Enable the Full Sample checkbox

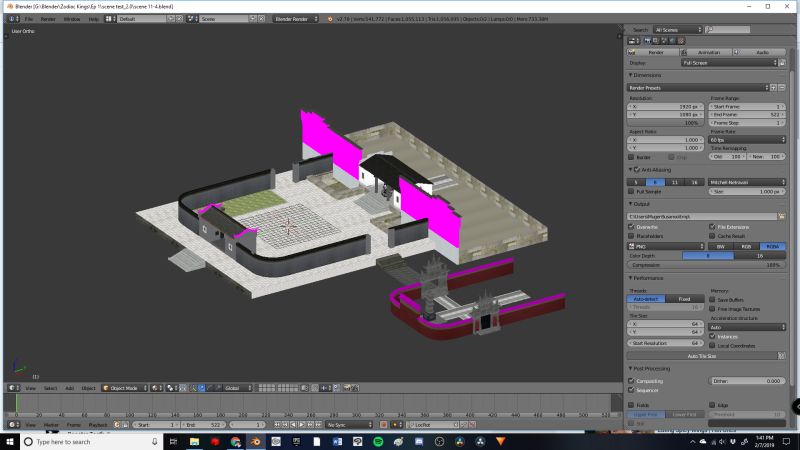pyautogui.click(x=631, y=191)
